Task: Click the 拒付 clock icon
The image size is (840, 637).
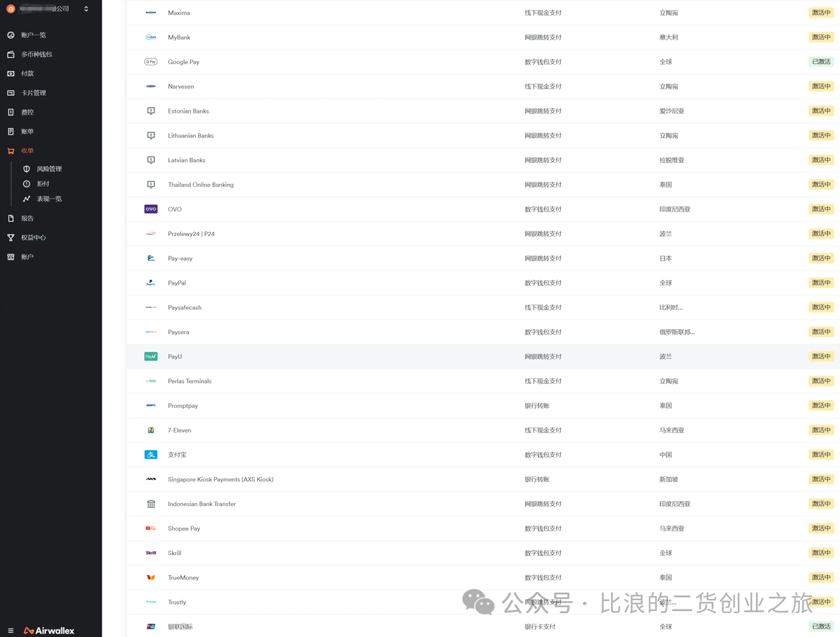Action: (x=26, y=184)
